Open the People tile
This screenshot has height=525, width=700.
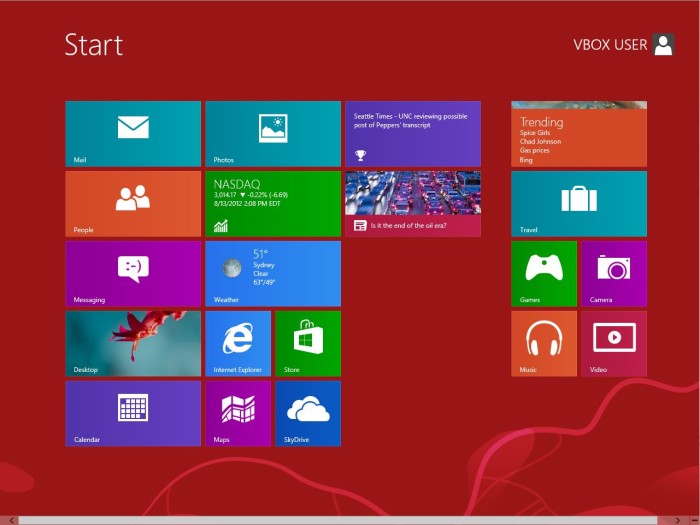(133, 204)
